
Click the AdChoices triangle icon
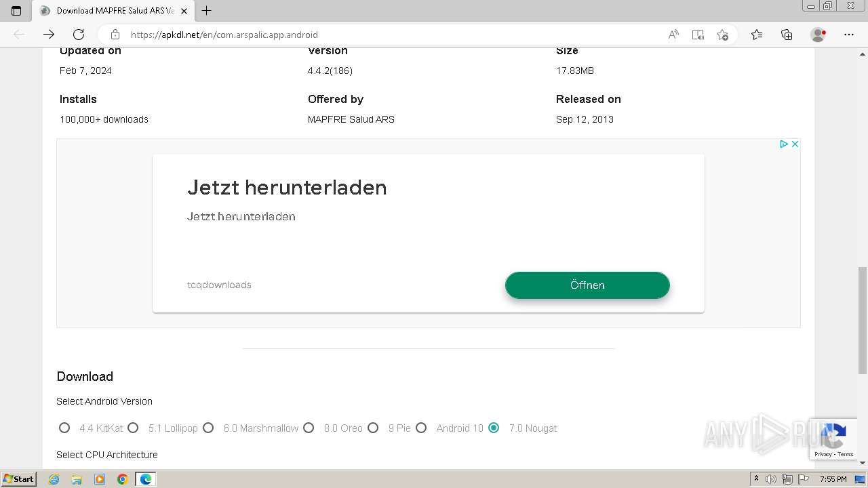783,144
